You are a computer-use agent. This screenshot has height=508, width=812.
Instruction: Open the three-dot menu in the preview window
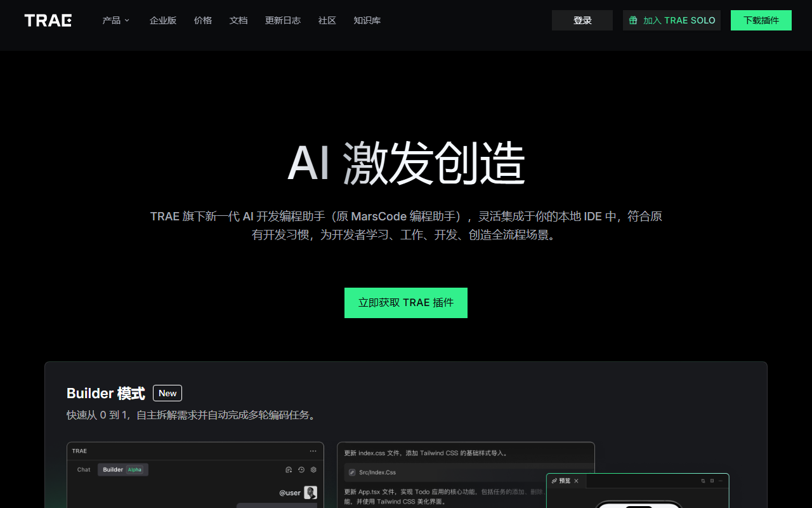(x=721, y=481)
